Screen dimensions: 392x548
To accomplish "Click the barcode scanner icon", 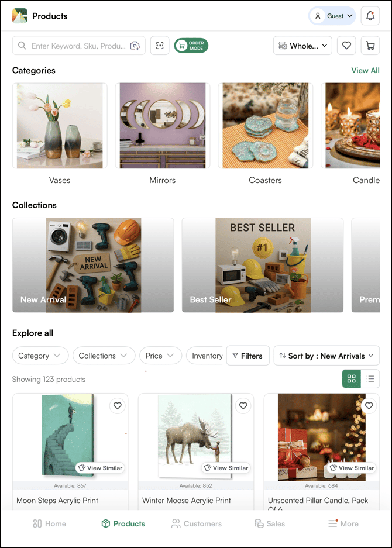I will (160, 46).
